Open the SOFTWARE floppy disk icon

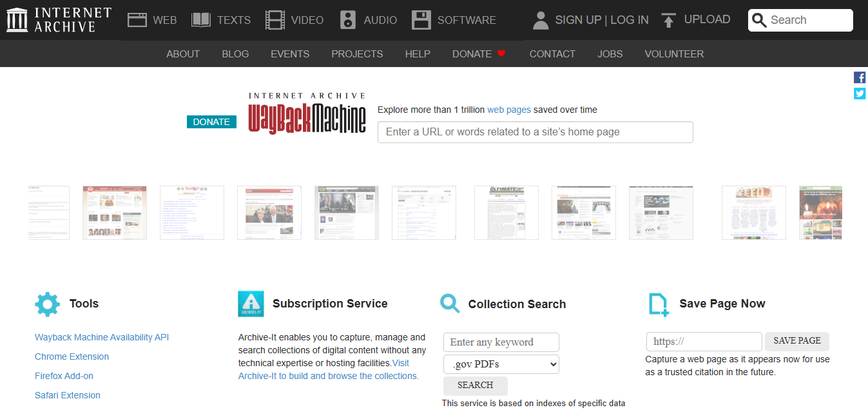(421, 19)
